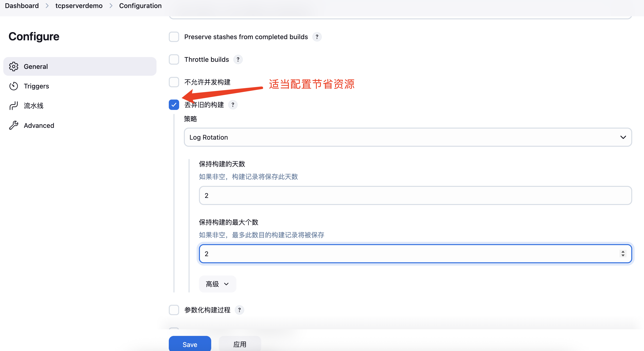Go to Dashboard via breadcrumb
Image resolution: width=644 pixels, height=351 pixels.
pos(22,5)
